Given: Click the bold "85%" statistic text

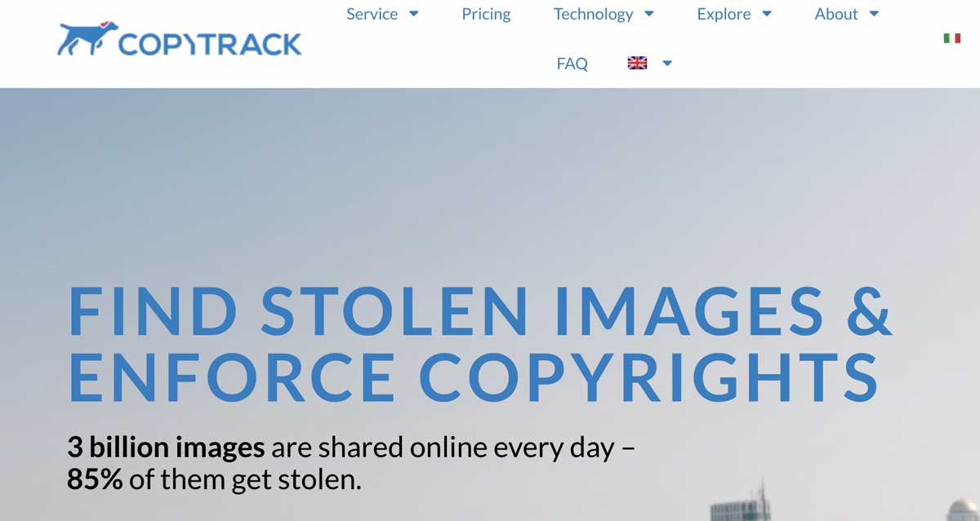Looking at the screenshot, I should tap(95, 479).
